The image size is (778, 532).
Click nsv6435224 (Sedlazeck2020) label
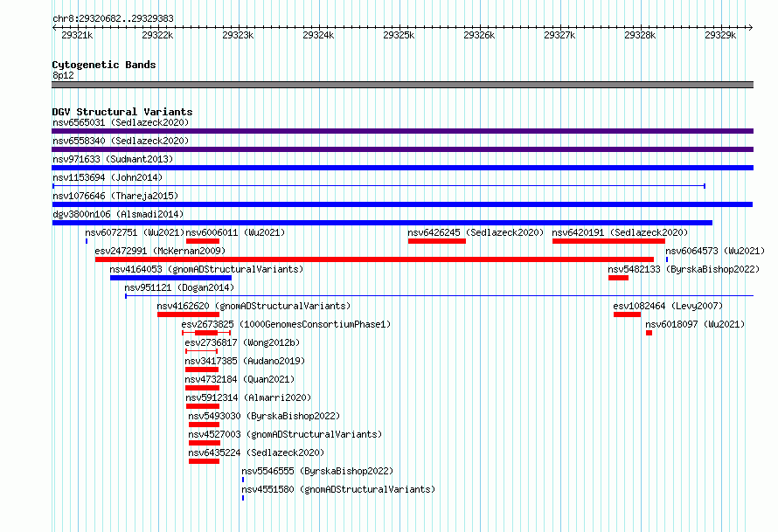pos(256,453)
